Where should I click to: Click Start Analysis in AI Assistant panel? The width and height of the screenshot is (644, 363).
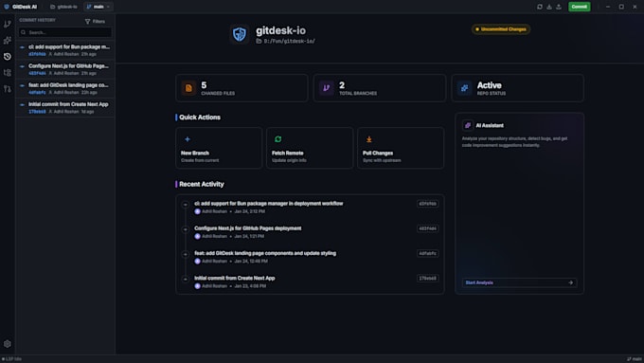pyautogui.click(x=519, y=282)
